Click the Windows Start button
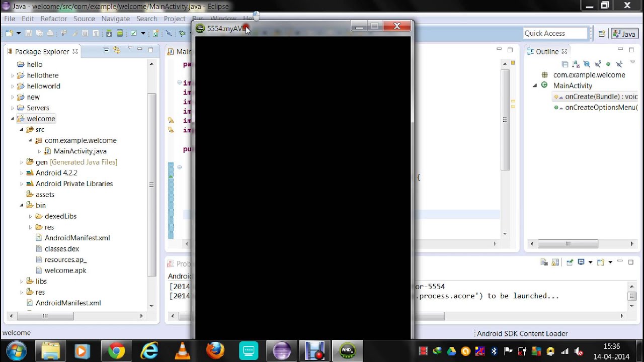 tap(17, 350)
